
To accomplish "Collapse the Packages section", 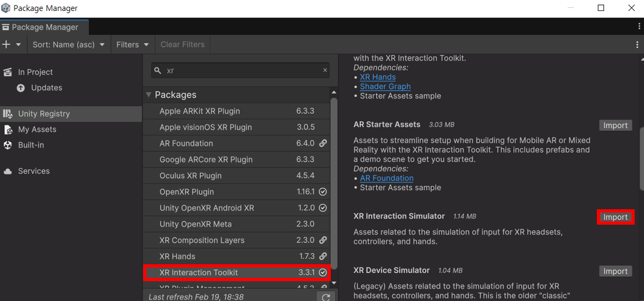I will [149, 94].
